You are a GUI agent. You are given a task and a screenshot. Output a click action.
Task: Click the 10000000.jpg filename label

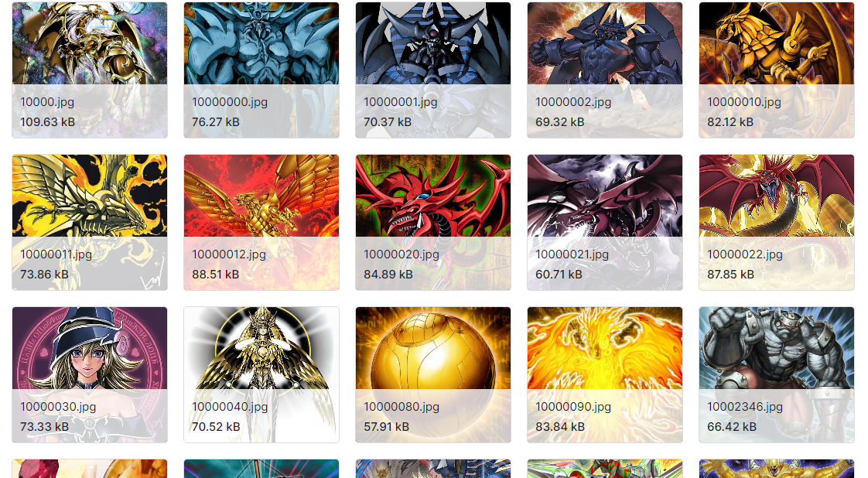(x=230, y=102)
